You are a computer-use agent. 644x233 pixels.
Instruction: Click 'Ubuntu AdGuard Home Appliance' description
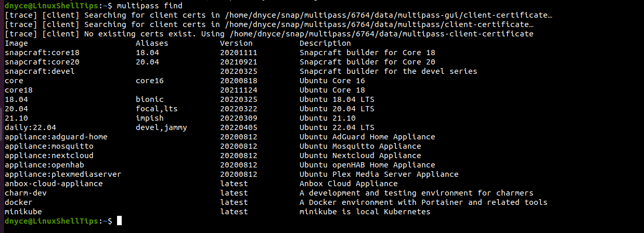(367, 137)
